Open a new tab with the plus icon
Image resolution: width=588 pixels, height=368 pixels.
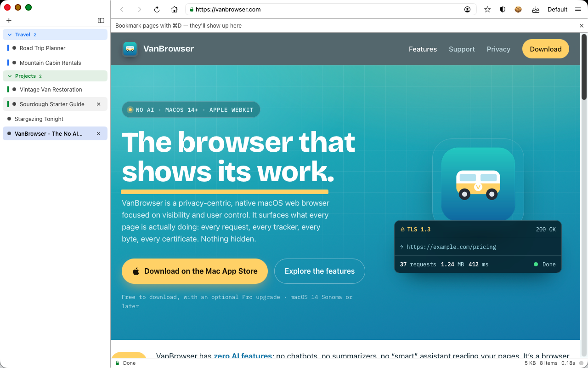point(9,20)
